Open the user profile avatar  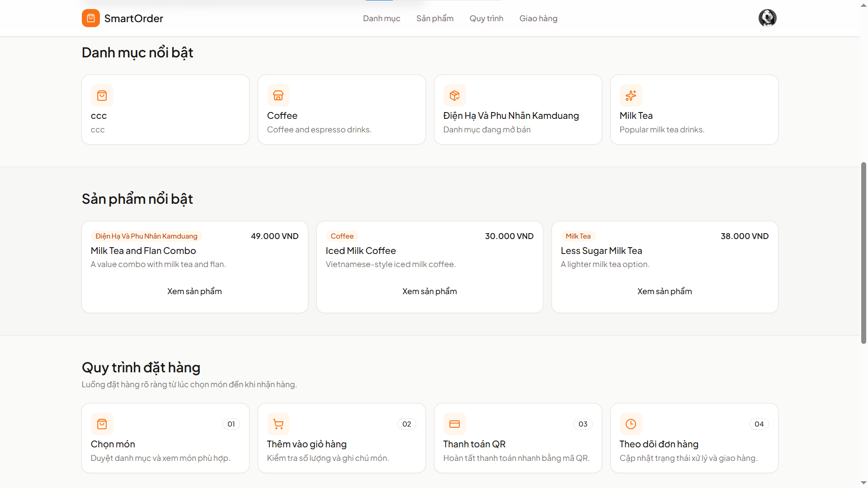[x=767, y=18]
